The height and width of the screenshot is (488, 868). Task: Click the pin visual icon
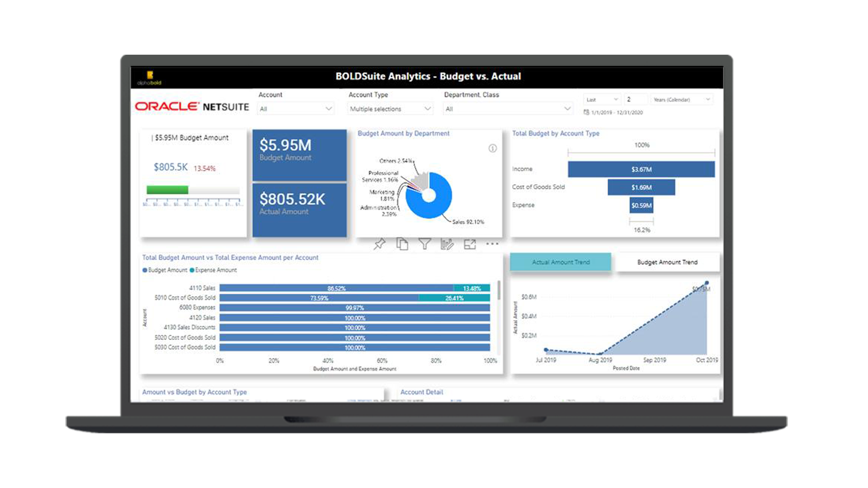[x=379, y=244]
